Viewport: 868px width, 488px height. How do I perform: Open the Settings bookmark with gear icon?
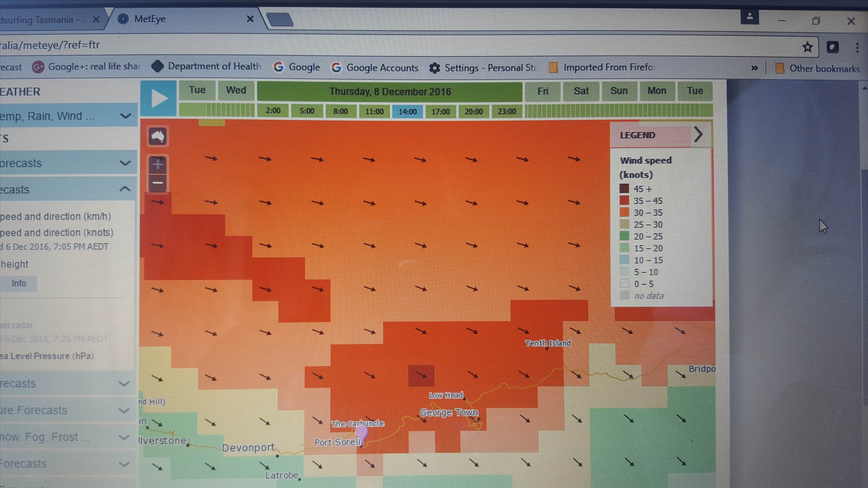482,68
